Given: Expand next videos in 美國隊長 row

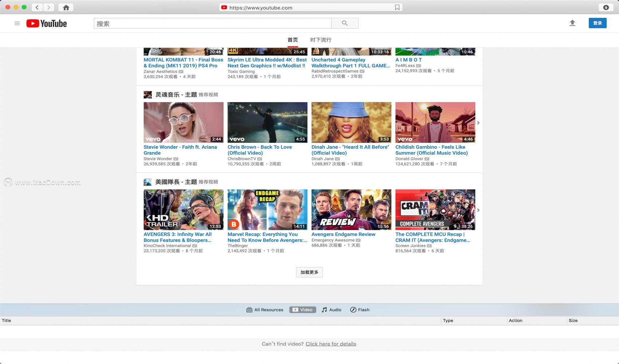Looking at the screenshot, I should click(x=478, y=210).
